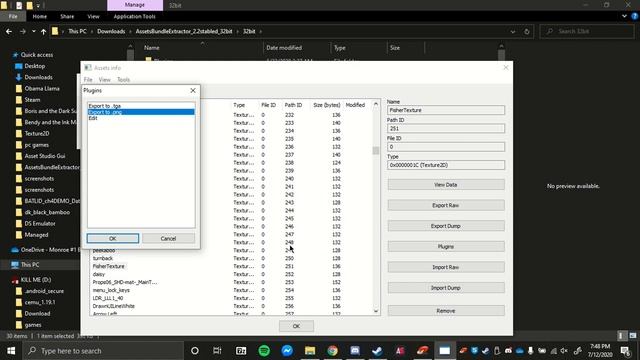Open Downloads in Quick access sidebar
The height and width of the screenshot is (360, 640).
click(38, 77)
